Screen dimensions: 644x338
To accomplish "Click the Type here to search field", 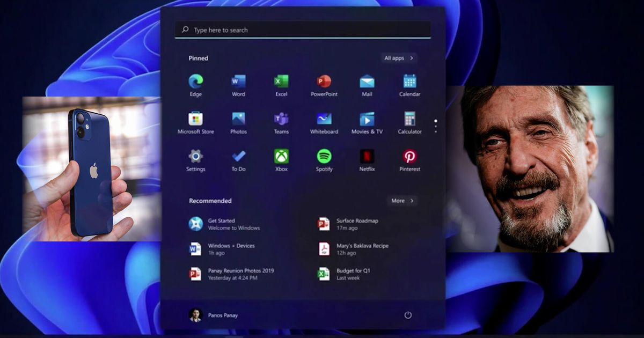I will click(303, 30).
